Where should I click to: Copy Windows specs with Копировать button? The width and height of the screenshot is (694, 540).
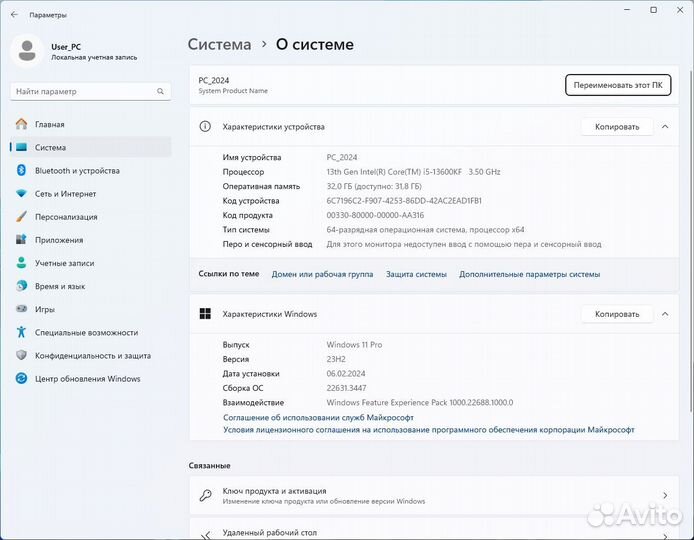617,314
